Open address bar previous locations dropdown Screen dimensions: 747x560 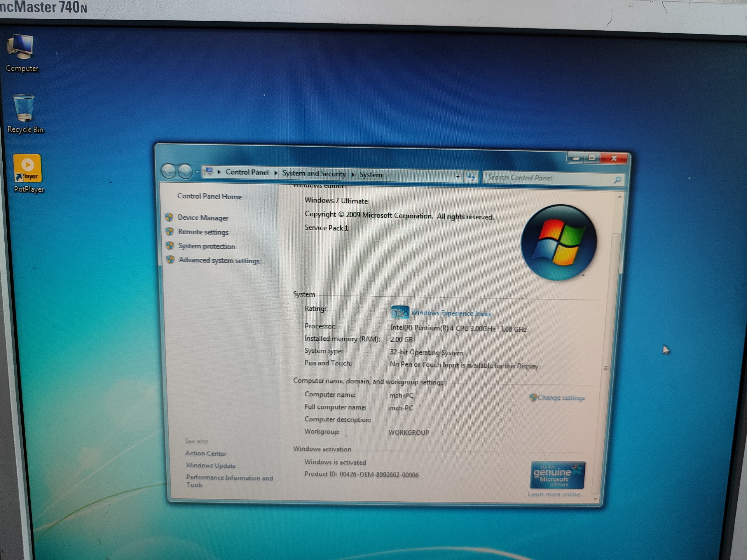[x=458, y=176]
